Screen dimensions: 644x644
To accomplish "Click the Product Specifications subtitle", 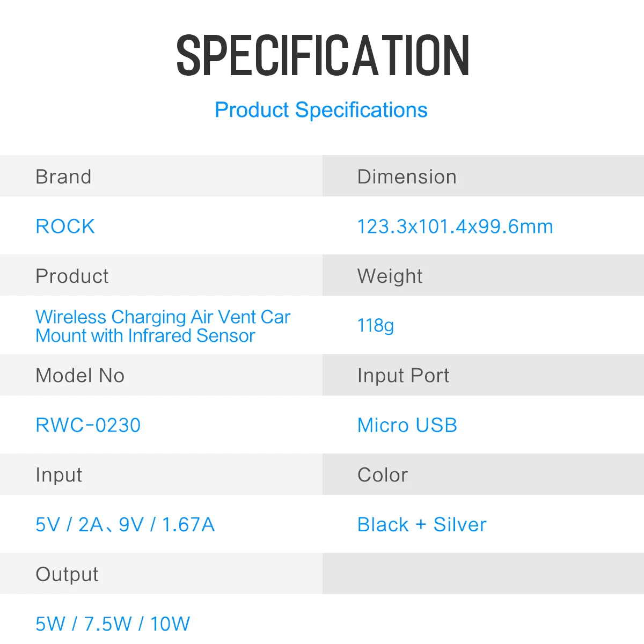I will pos(321,110).
